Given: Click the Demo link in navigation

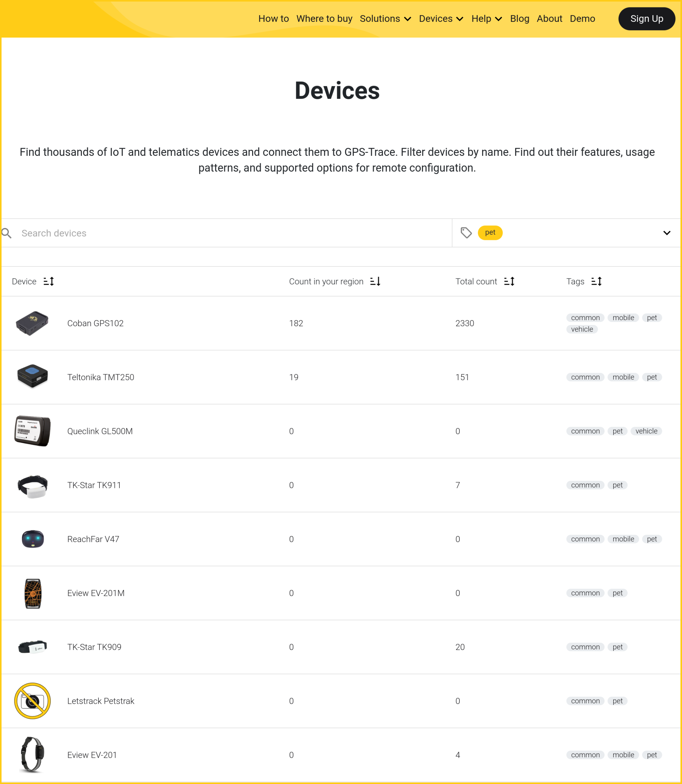Looking at the screenshot, I should pos(582,18).
